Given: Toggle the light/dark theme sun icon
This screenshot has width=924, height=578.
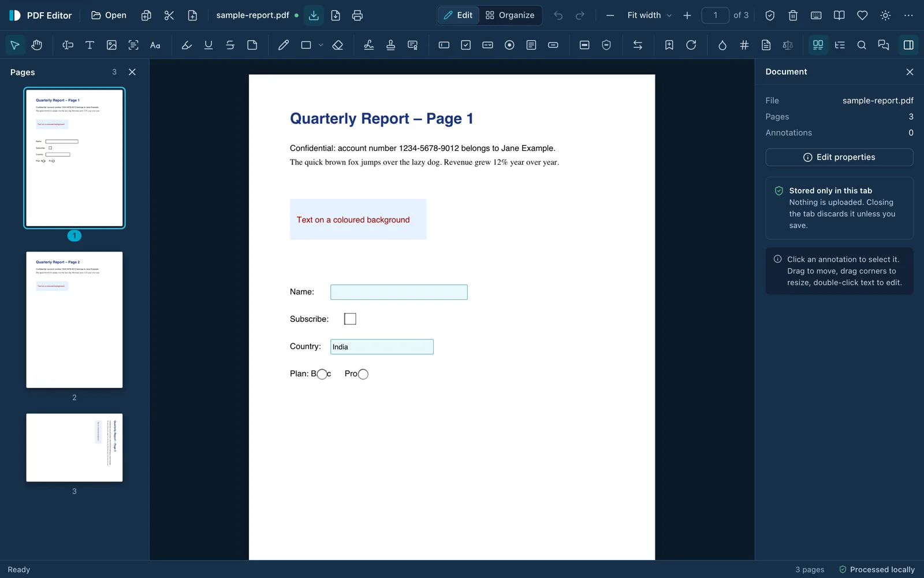Looking at the screenshot, I should tap(885, 16).
